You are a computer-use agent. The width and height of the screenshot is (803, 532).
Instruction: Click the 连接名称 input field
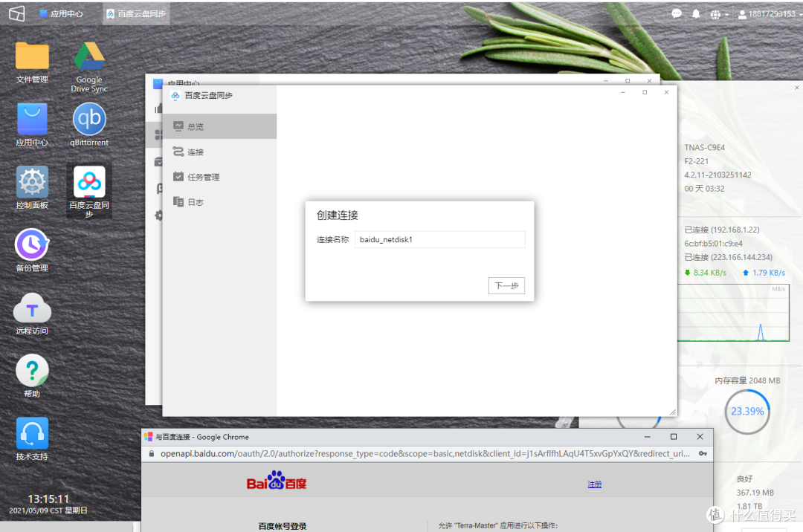[440, 239]
